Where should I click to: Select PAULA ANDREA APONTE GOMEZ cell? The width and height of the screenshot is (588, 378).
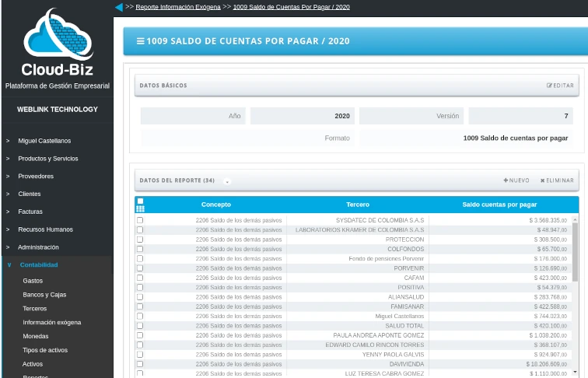(x=378, y=335)
